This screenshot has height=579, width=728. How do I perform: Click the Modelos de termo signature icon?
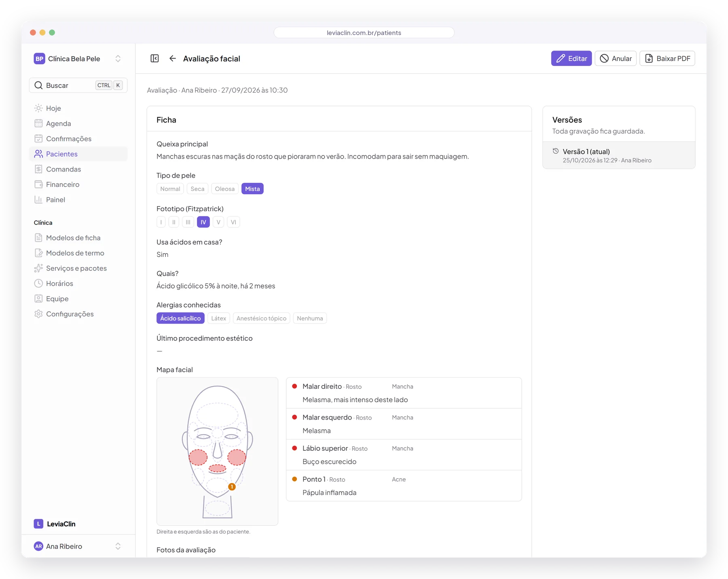(x=38, y=253)
